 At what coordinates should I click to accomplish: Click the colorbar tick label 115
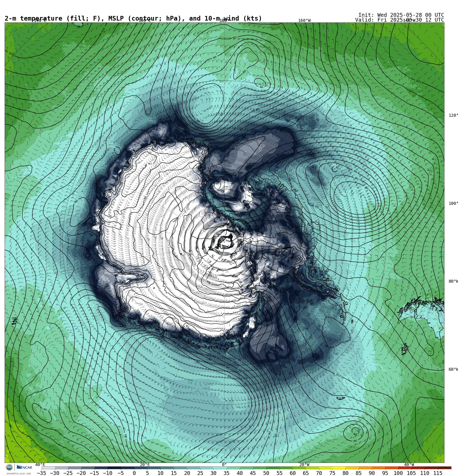tap(438, 473)
